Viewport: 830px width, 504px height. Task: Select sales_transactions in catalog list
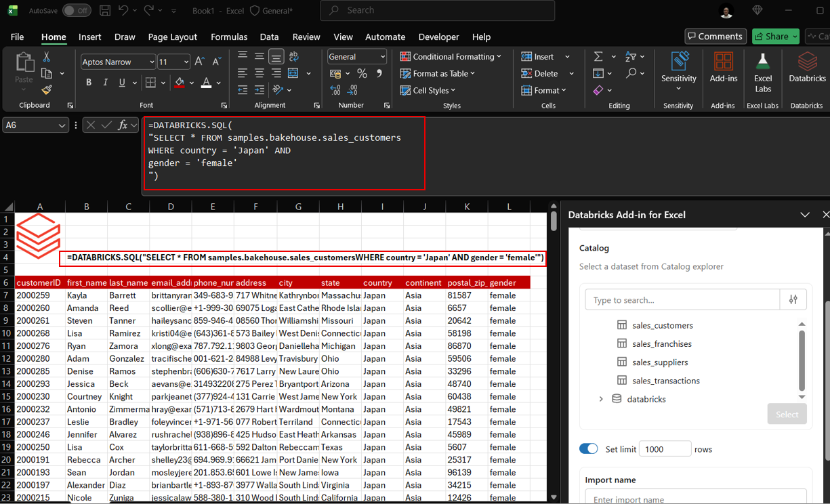pos(665,381)
